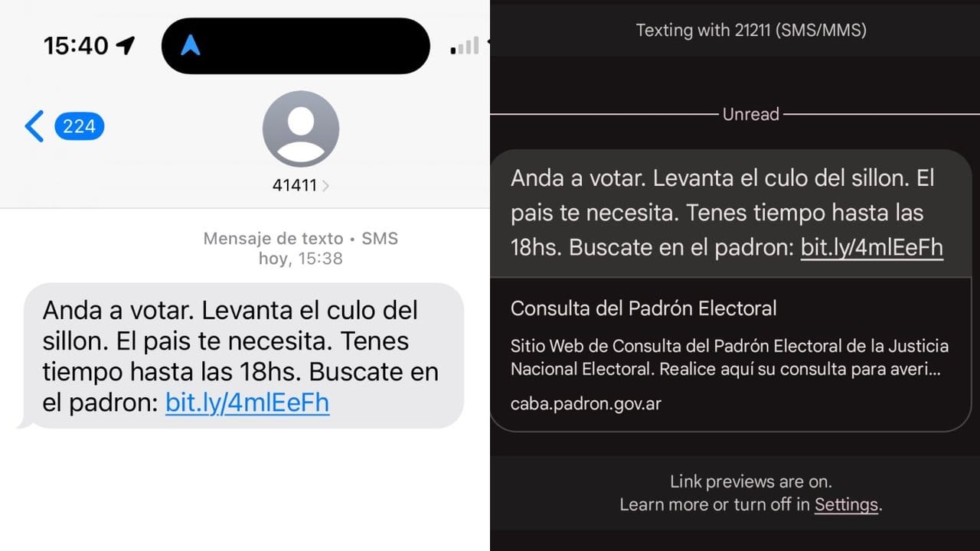Tap the Texting with 21211 header
This screenshot has width=980, height=551.
pos(750,31)
